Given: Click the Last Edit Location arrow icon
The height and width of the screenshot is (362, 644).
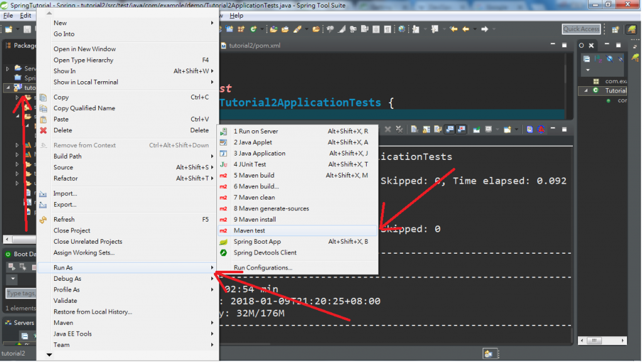Looking at the screenshot, I should tap(453, 29).
